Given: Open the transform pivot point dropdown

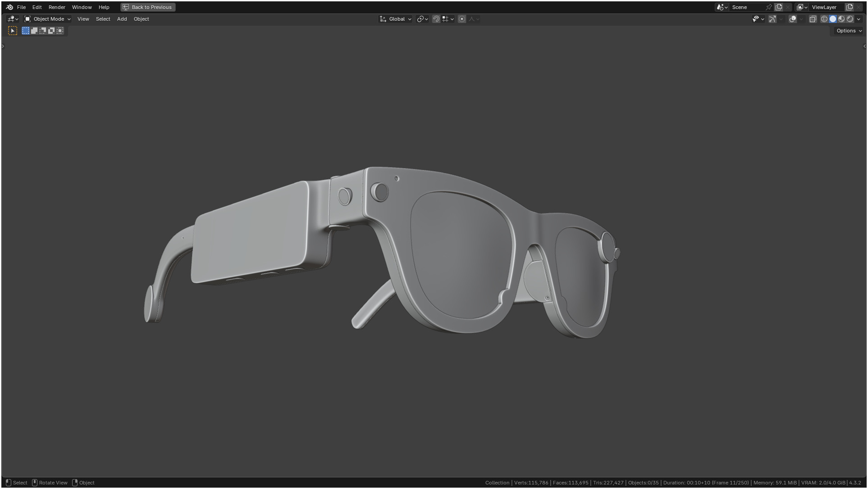Looking at the screenshot, I should coord(422,19).
